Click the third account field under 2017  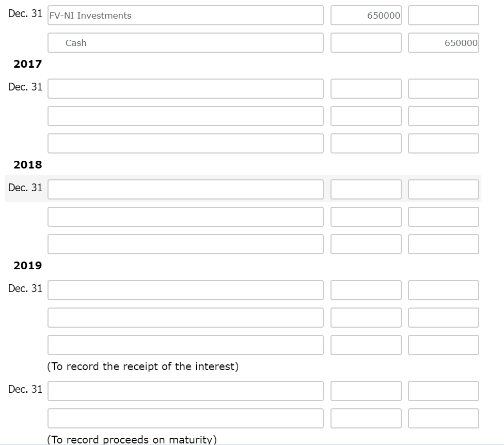(x=185, y=143)
